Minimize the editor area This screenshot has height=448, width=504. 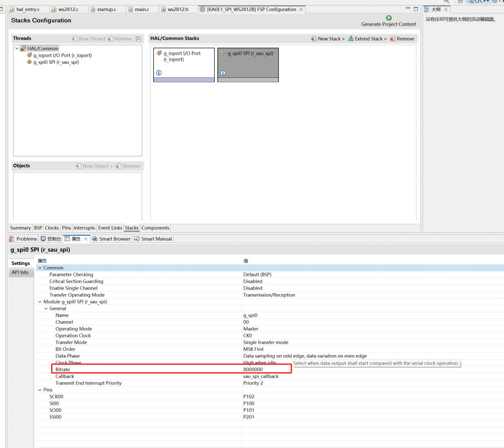pyautogui.click(x=407, y=9)
